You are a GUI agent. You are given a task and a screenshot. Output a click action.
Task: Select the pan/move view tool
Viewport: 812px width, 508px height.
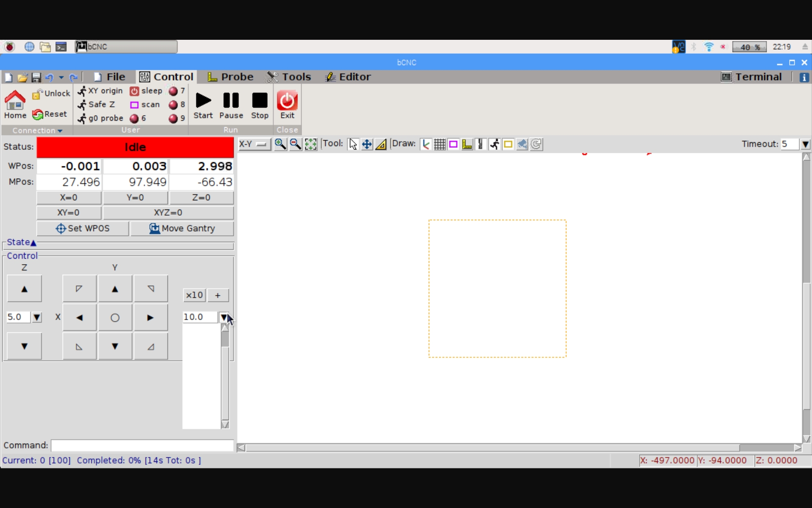tap(367, 144)
